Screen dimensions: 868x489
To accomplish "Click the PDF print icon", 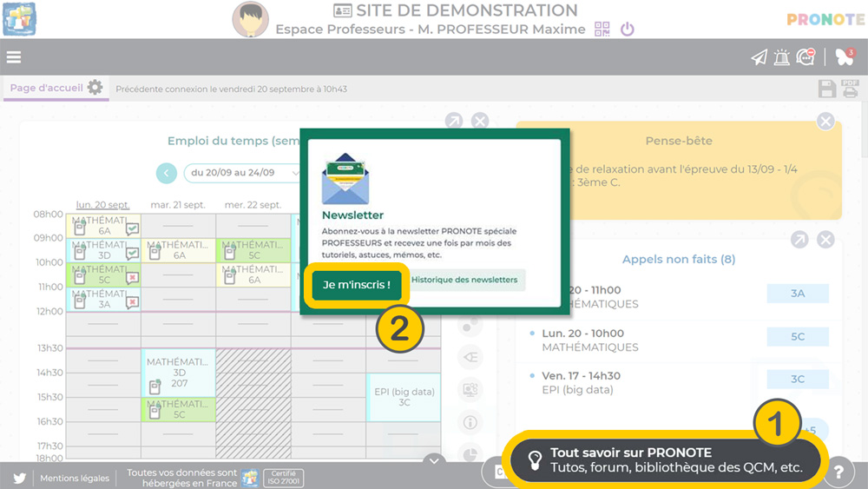I will [851, 89].
